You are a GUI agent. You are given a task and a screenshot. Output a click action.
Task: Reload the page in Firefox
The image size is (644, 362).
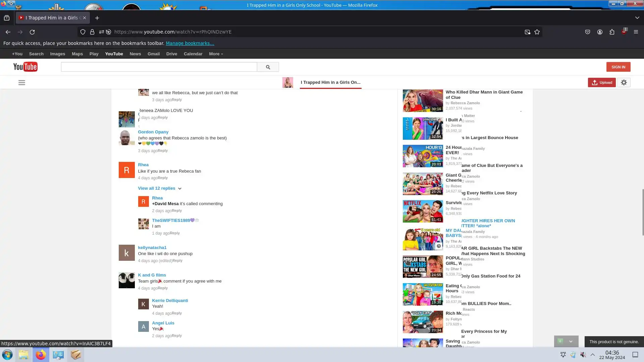coord(32,32)
